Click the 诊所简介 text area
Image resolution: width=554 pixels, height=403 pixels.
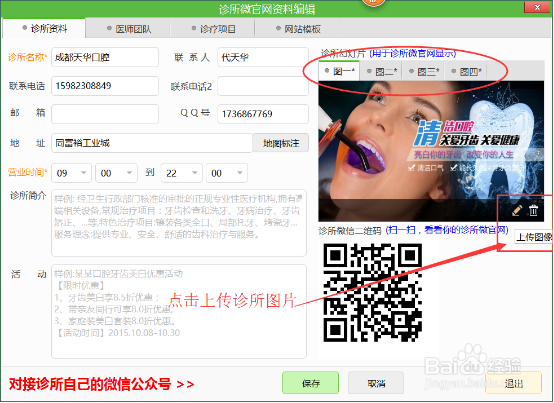(179, 223)
